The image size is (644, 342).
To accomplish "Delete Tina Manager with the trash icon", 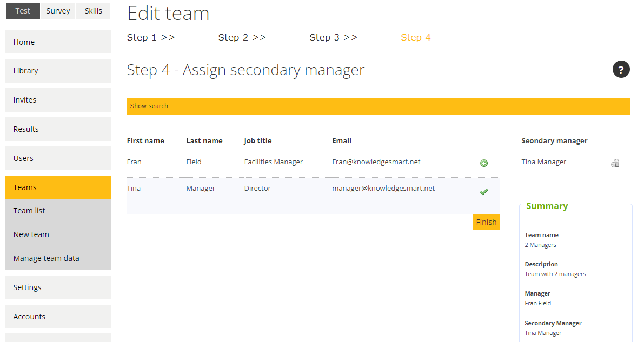I will pos(615,162).
